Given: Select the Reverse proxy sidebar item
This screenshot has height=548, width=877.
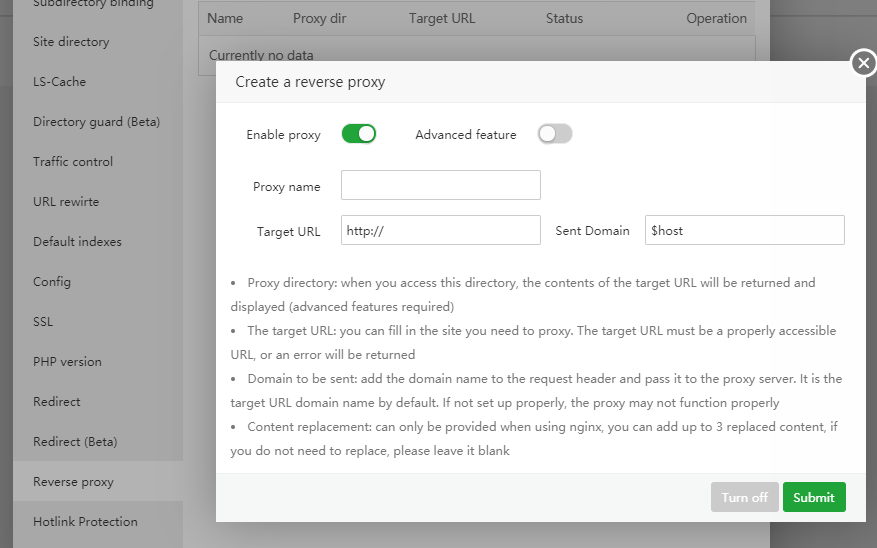Looking at the screenshot, I should [73, 482].
